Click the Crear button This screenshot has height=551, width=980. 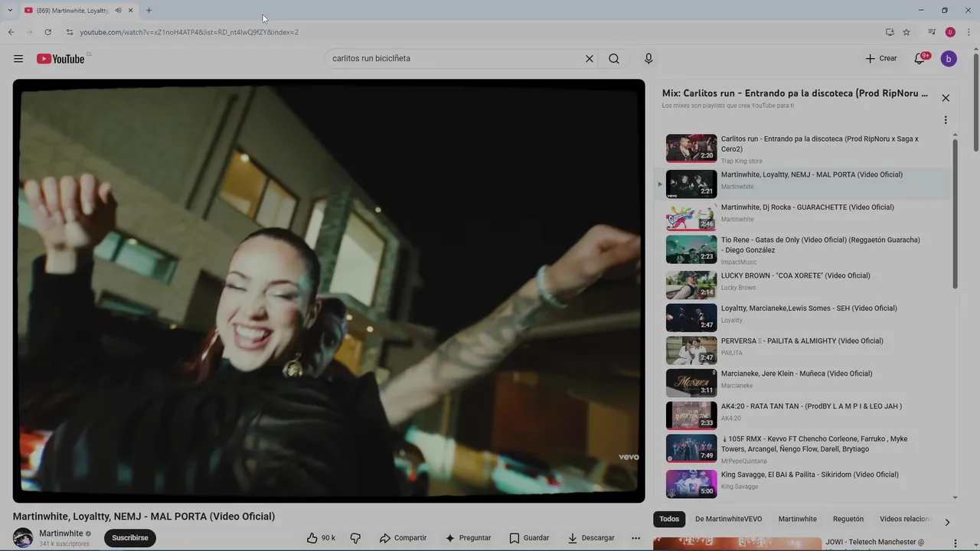click(x=881, y=59)
